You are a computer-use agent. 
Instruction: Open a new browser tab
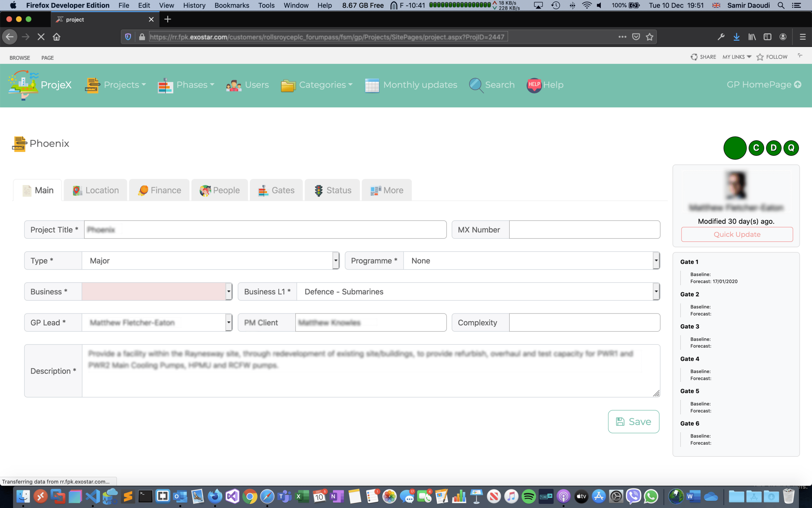(x=167, y=19)
